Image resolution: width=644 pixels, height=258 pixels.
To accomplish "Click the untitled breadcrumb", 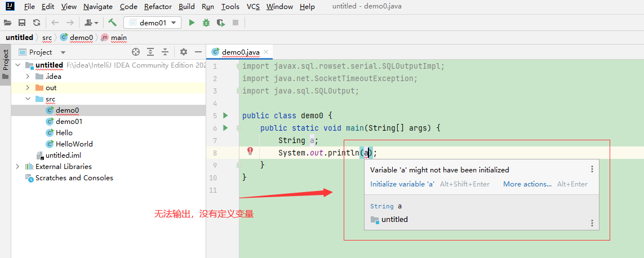I will tap(19, 37).
